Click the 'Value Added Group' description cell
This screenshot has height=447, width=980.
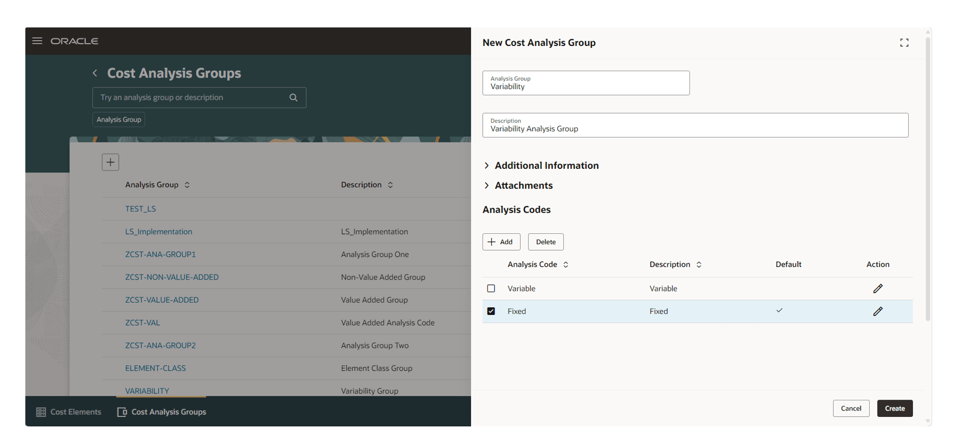click(374, 300)
